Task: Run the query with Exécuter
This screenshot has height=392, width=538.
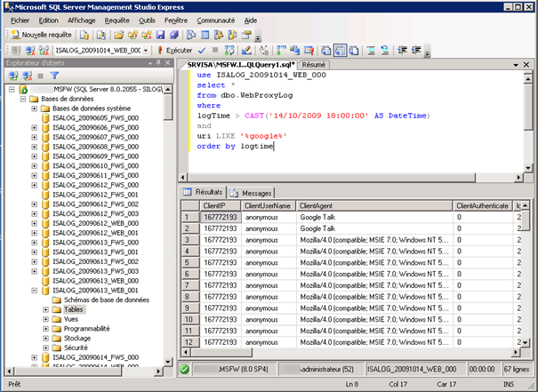Action: click(174, 51)
